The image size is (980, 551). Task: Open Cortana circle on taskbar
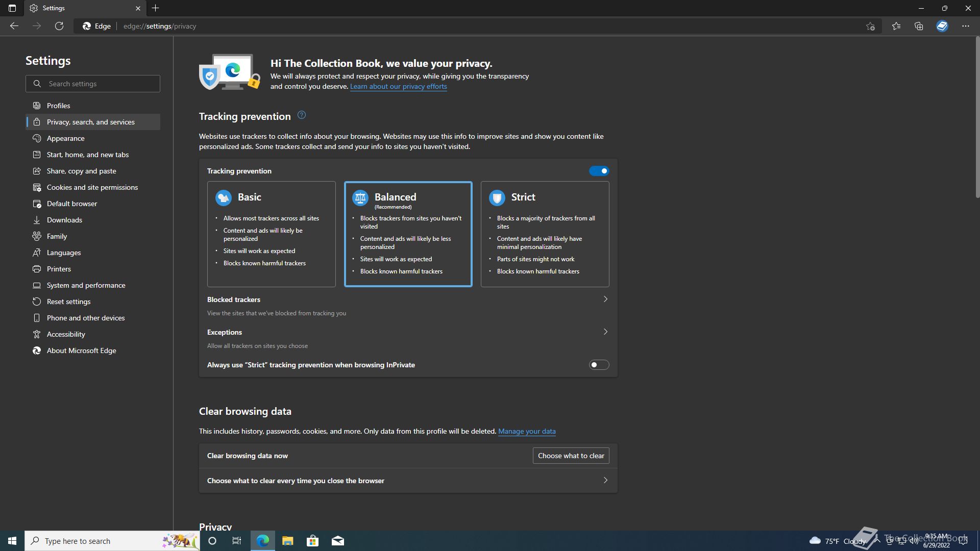212,541
